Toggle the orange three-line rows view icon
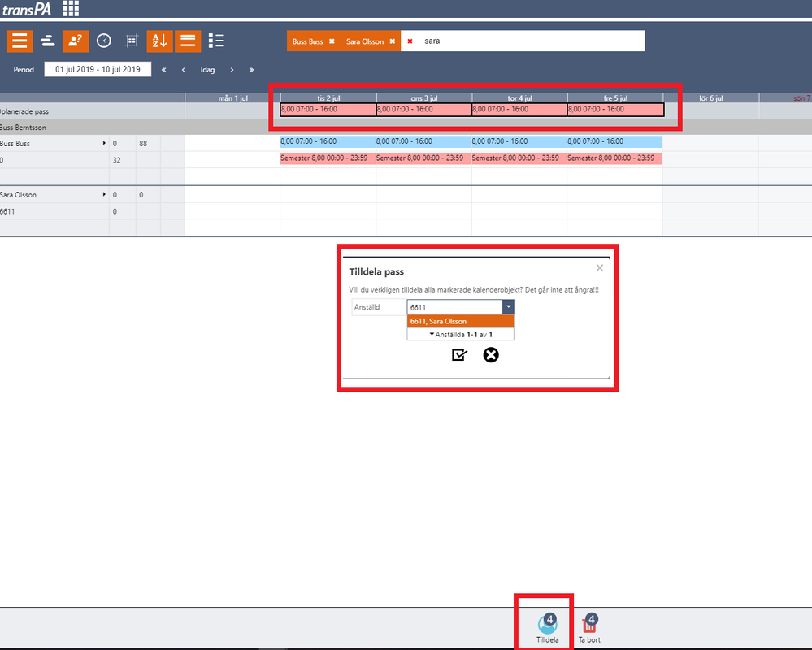The height and width of the screenshot is (650, 812). pyautogui.click(x=188, y=41)
